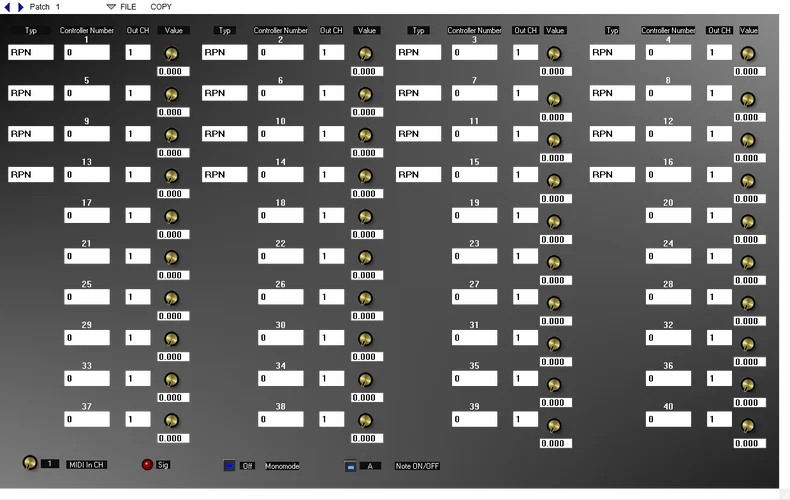Click the Out CH field for controller 2

pyautogui.click(x=332, y=52)
